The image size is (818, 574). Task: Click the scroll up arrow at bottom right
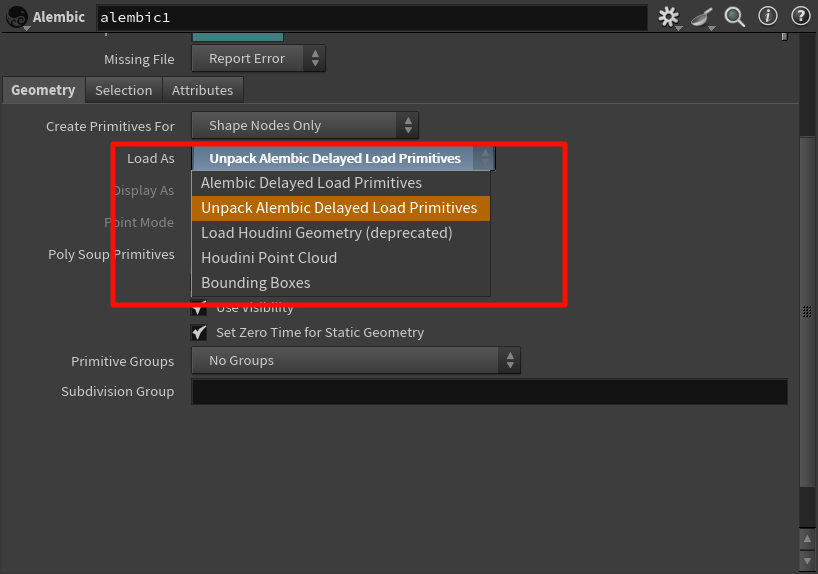coord(807,539)
